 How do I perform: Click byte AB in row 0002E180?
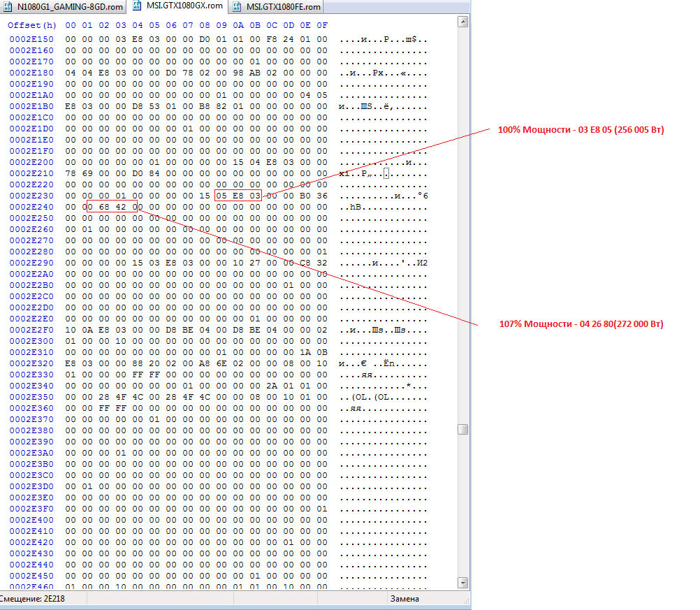click(255, 73)
